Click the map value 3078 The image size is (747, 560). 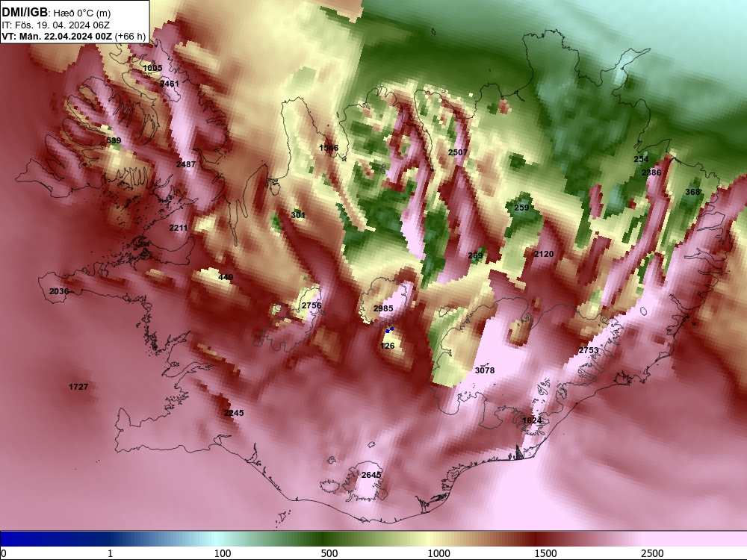point(485,370)
